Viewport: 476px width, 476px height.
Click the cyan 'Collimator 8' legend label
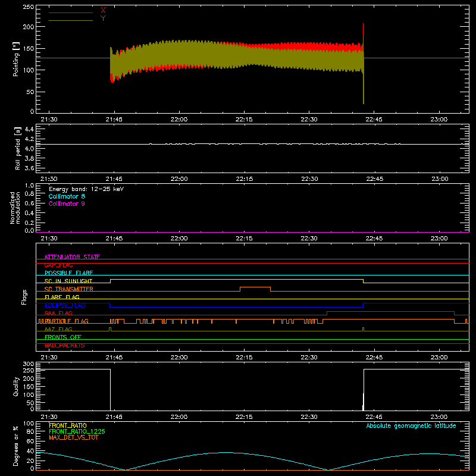click(67, 196)
